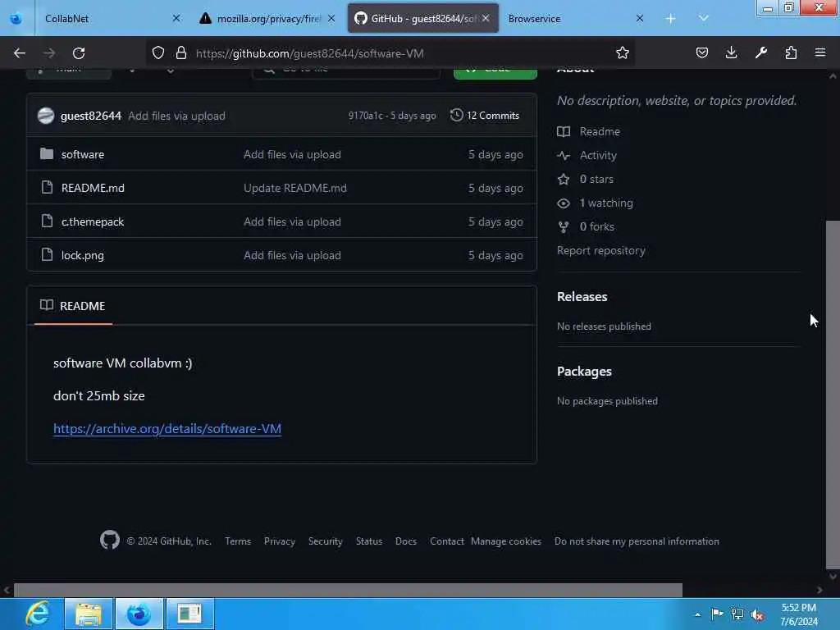
Task: Reload the GitHub page
Action: click(x=79, y=53)
